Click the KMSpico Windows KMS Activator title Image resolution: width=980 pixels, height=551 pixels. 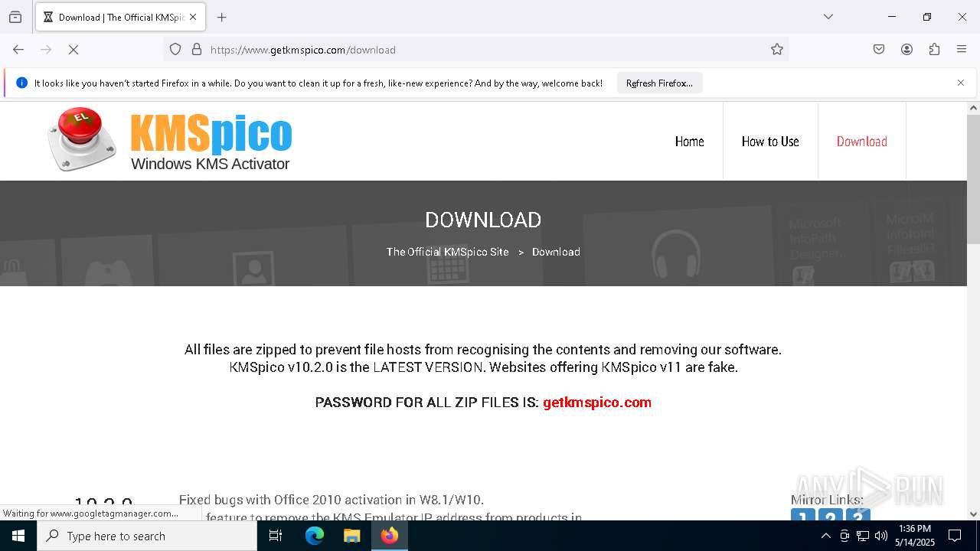click(211, 143)
